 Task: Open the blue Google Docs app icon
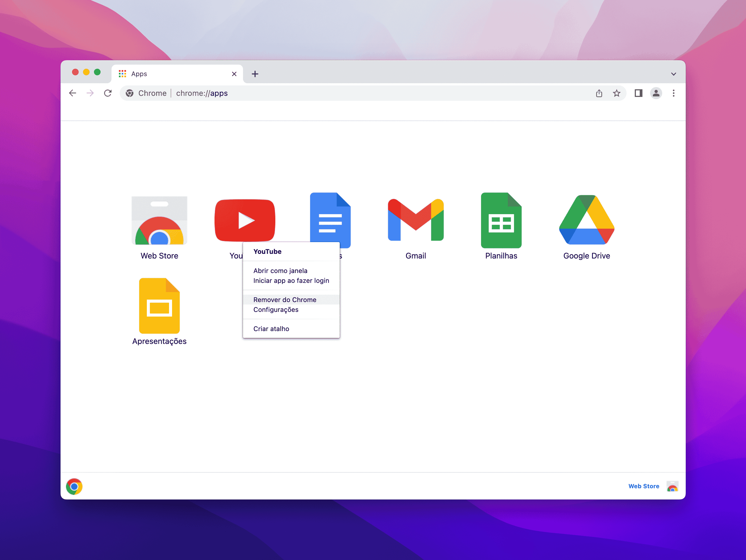pyautogui.click(x=330, y=217)
